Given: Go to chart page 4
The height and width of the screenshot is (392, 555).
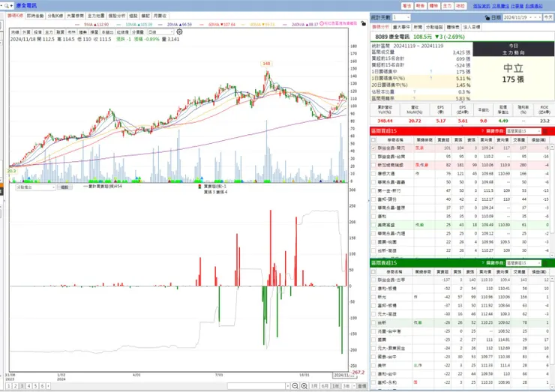Looking at the screenshot, I should click(x=29, y=386).
